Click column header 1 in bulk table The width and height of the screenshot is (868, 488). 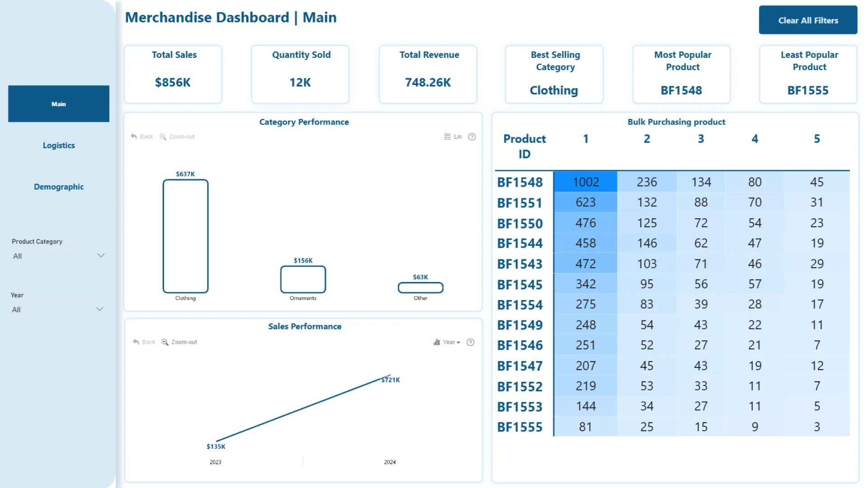point(586,139)
